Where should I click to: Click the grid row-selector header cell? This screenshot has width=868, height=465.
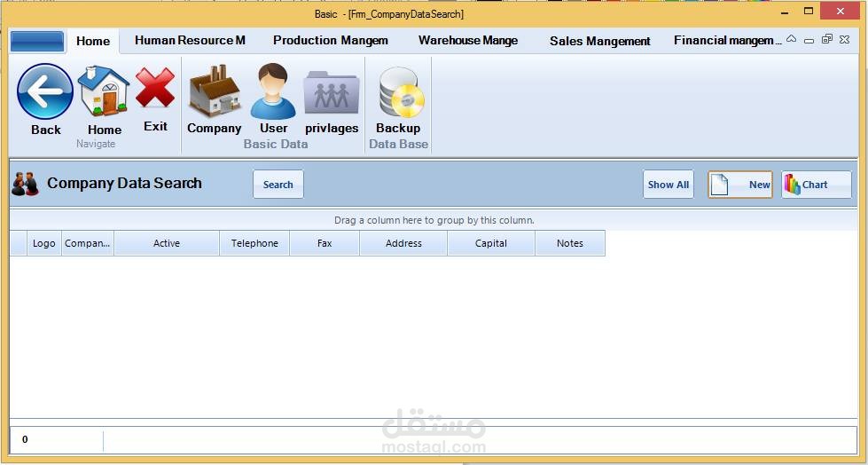[x=19, y=243]
